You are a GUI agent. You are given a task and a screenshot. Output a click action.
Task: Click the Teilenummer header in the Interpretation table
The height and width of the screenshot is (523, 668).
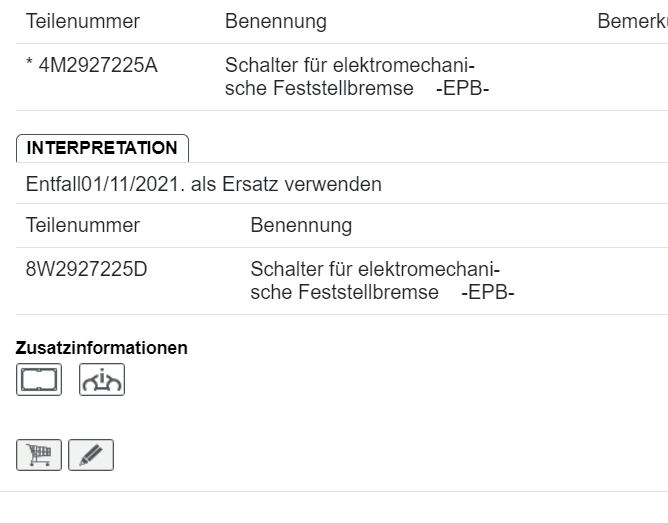[x=83, y=225]
